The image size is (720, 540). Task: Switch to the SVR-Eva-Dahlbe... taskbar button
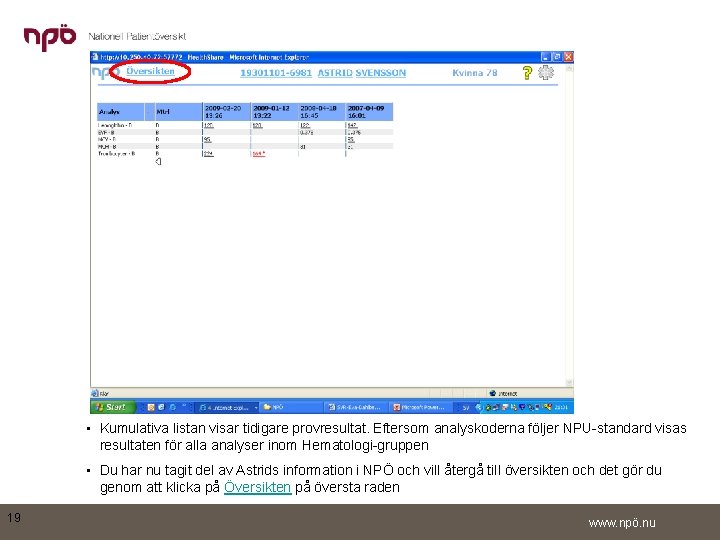[357, 407]
